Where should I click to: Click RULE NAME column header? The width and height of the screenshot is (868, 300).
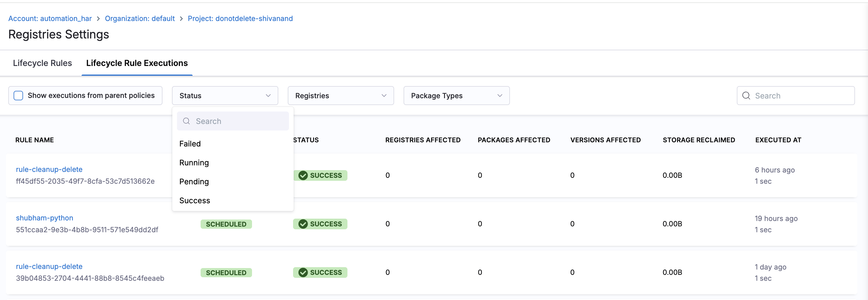34,140
